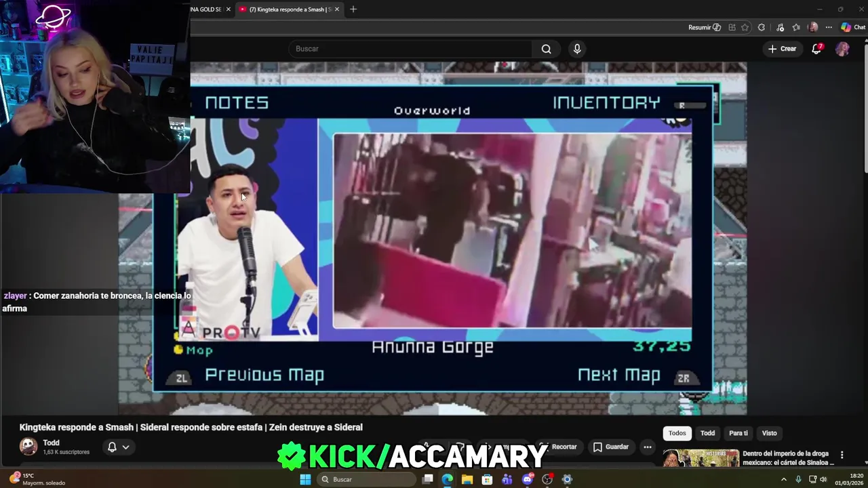This screenshot has width=868, height=488.
Task: Open File Explorer from the taskbar
Action: tap(467, 479)
